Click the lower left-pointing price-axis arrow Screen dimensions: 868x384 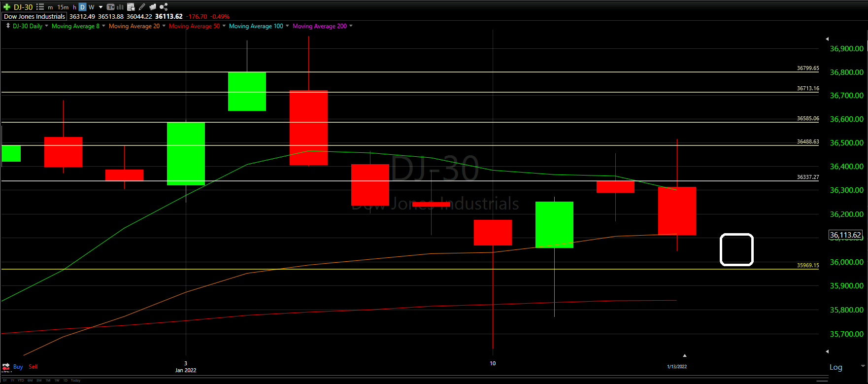point(827,351)
